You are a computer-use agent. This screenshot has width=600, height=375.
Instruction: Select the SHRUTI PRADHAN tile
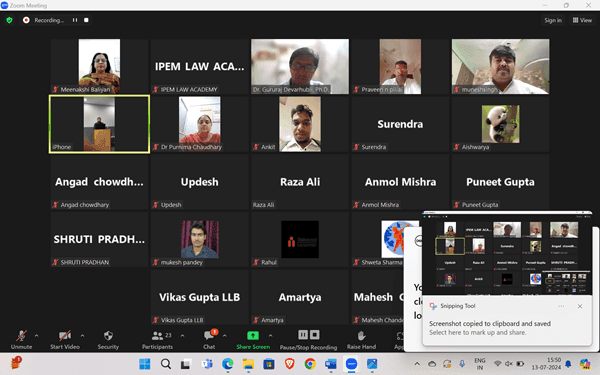coord(99,239)
